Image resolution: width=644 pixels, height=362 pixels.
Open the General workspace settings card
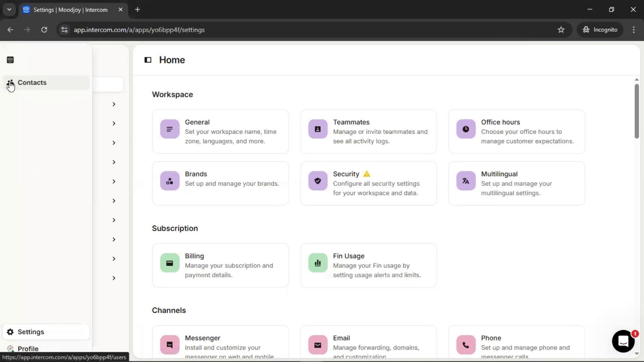220,131
